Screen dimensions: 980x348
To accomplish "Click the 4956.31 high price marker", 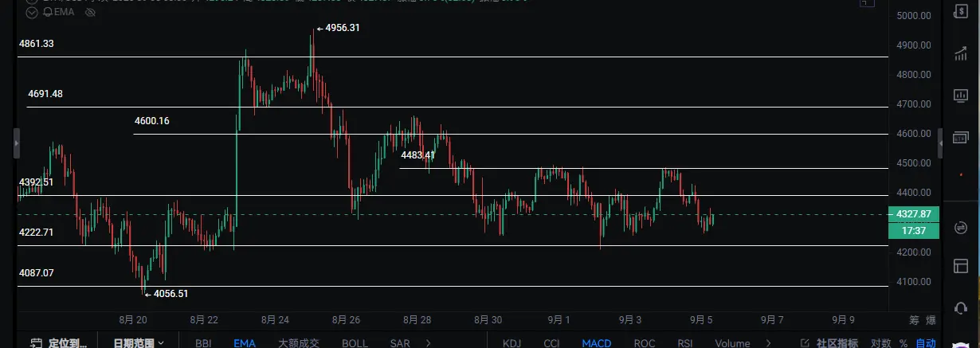I will pos(339,28).
